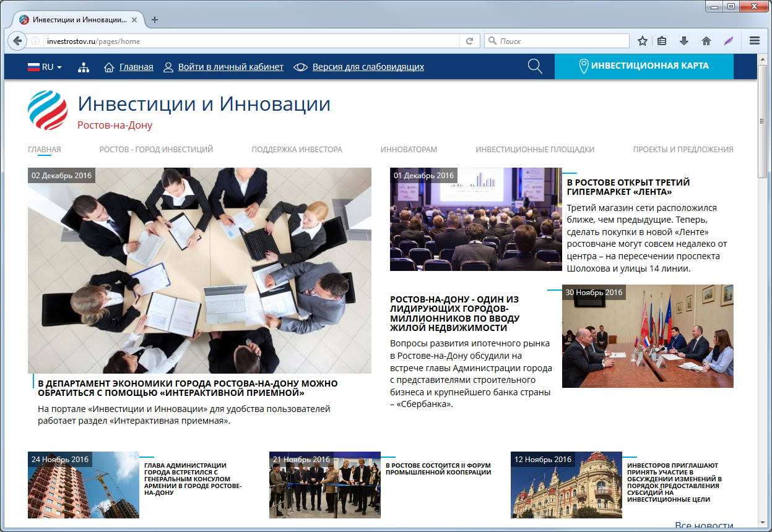Screen dimensions: 772x532
Task: Open ПОДДЕРЖКА ИНВЕСТОРА menu item
Action: pyautogui.click(x=297, y=149)
